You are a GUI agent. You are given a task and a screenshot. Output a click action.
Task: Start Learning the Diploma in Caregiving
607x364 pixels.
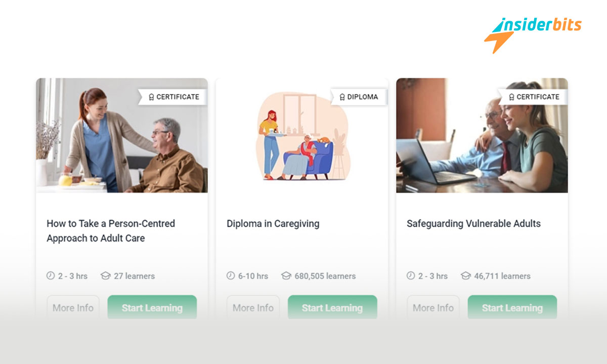point(332,308)
